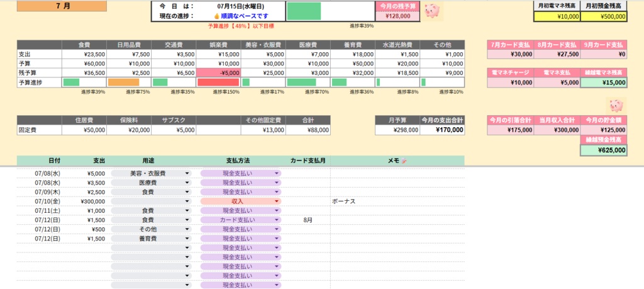644x289 pixels.
Task: Select the 娯楽費 remaining budget -¥5,000 cell
Action: pos(218,72)
